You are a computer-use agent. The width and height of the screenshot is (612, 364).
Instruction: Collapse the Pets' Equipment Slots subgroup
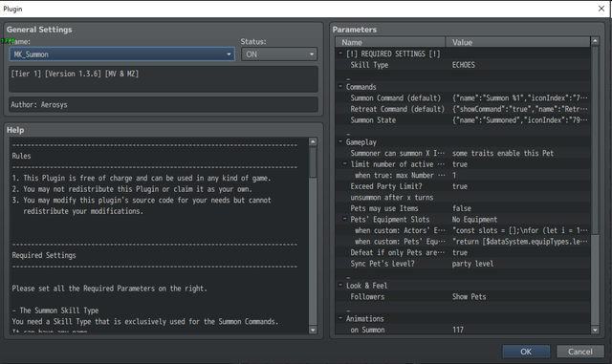344,219
